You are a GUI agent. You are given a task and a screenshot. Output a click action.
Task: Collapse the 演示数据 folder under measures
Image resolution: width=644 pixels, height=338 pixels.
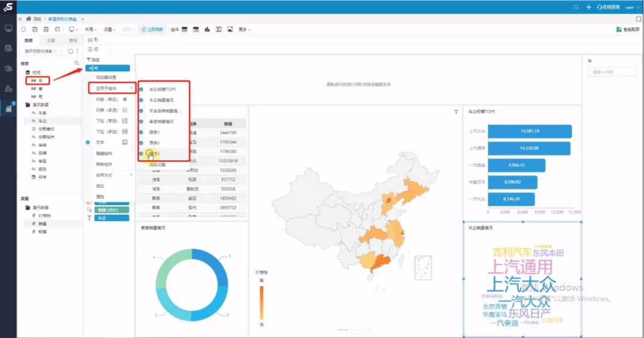coord(28,207)
